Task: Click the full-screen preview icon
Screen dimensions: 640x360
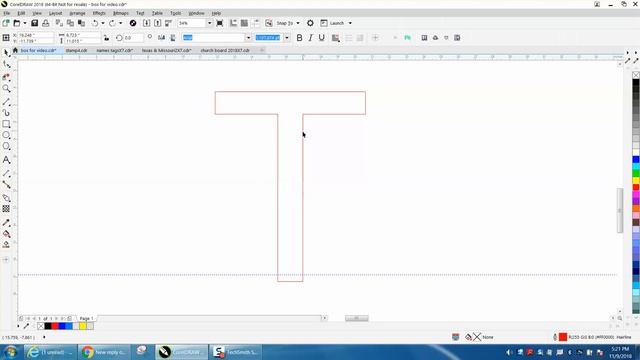Action: click(220, 23)
